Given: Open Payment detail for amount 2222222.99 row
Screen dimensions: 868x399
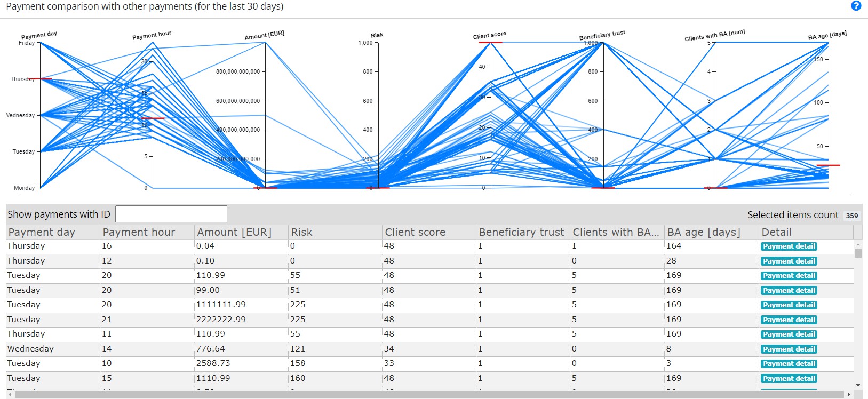Looking at the screenshot, I should [789, 320].
